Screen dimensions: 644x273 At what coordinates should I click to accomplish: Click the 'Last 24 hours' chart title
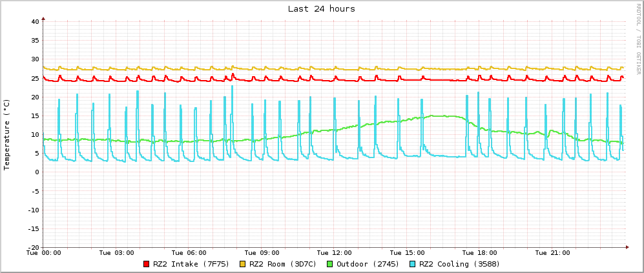coord(322,8)
